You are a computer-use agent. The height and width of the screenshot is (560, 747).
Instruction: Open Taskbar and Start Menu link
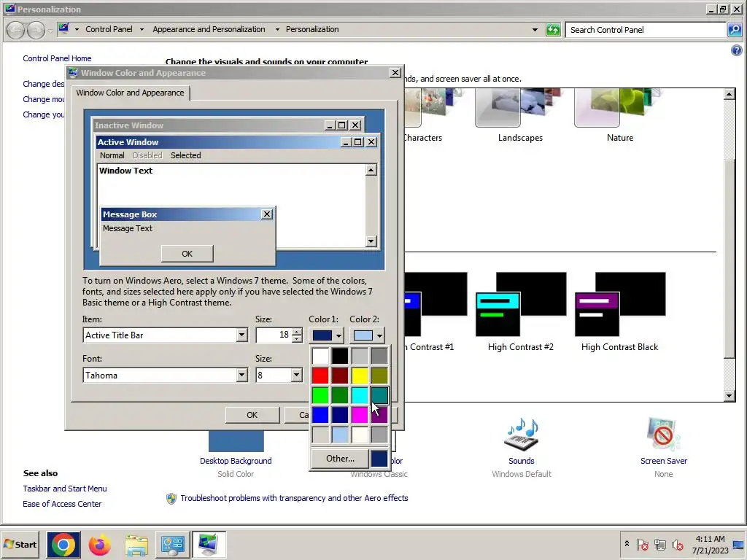pyautogui.click(x=65, y=489)
